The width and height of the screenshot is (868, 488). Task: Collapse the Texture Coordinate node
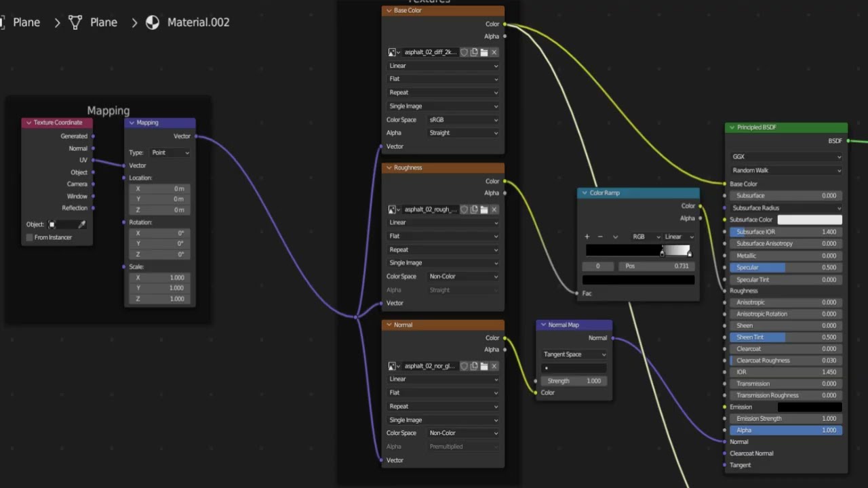tap(28, 123)
